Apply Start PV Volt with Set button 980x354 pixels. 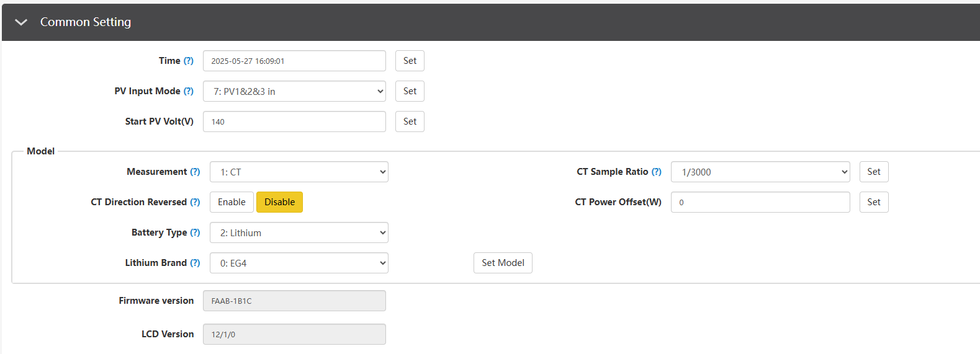coord(410,122)
